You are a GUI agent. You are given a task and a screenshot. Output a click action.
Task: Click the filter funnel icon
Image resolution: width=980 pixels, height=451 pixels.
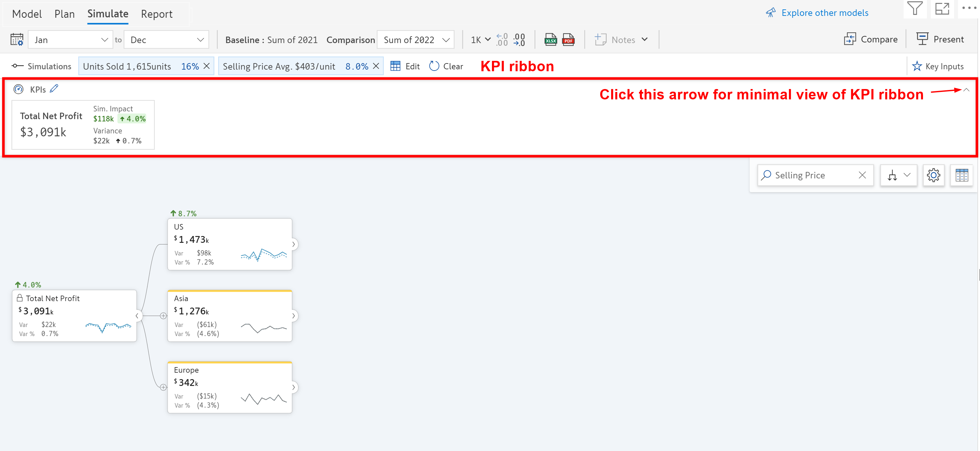click(914, 8)
